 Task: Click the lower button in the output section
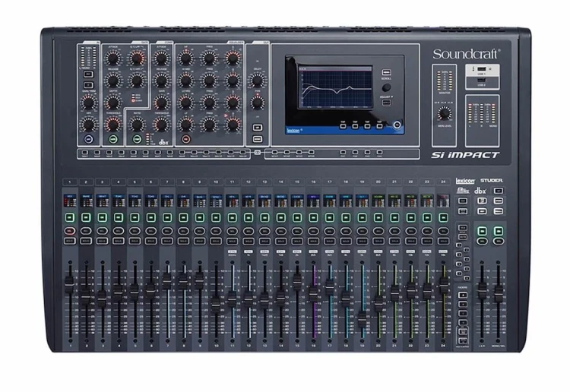tap(258, 139)
